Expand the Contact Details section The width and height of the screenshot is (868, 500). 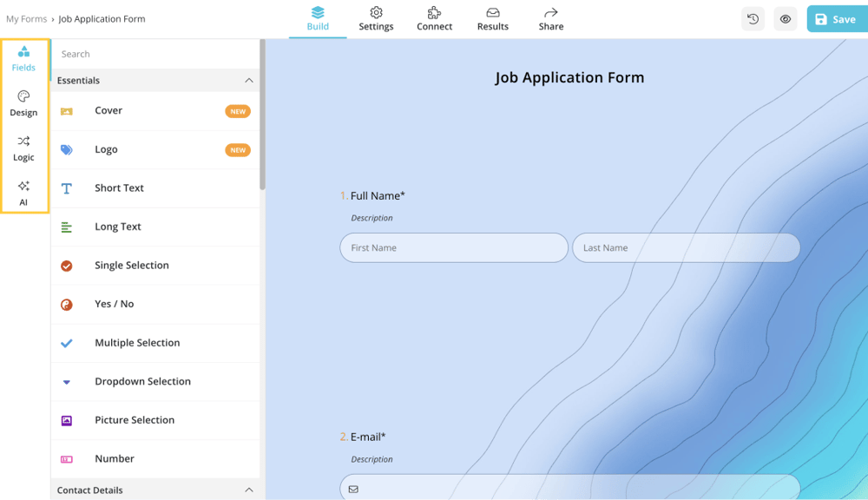coord(249,490)
